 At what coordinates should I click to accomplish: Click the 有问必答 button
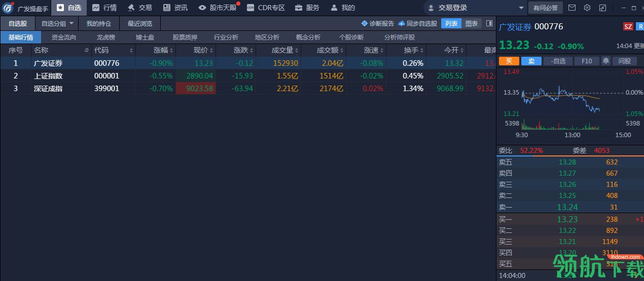[545, 8]
